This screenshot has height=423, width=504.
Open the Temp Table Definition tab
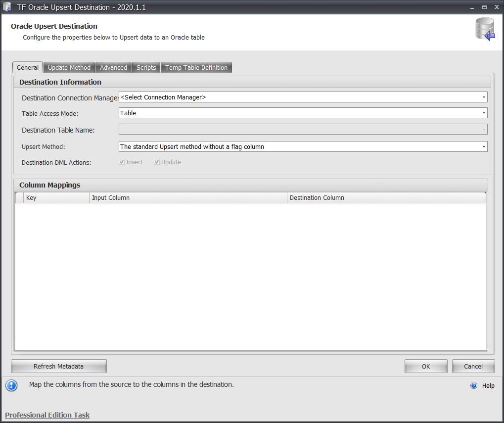pyautogui.click(x=196, y=67)
